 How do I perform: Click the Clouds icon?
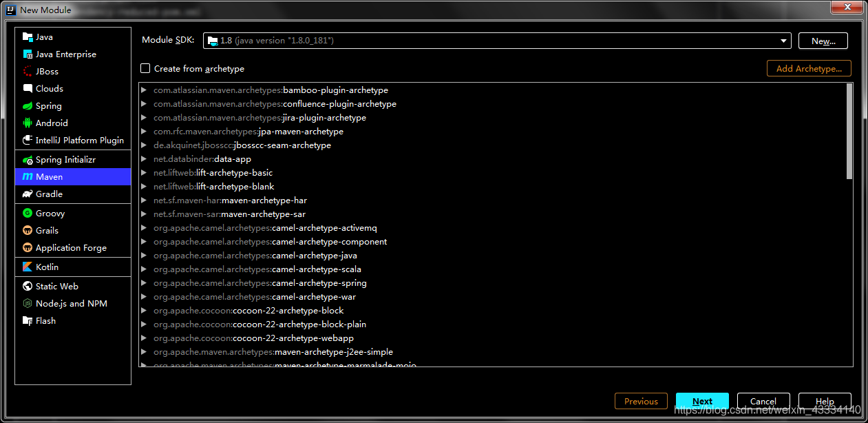[28, 89]
